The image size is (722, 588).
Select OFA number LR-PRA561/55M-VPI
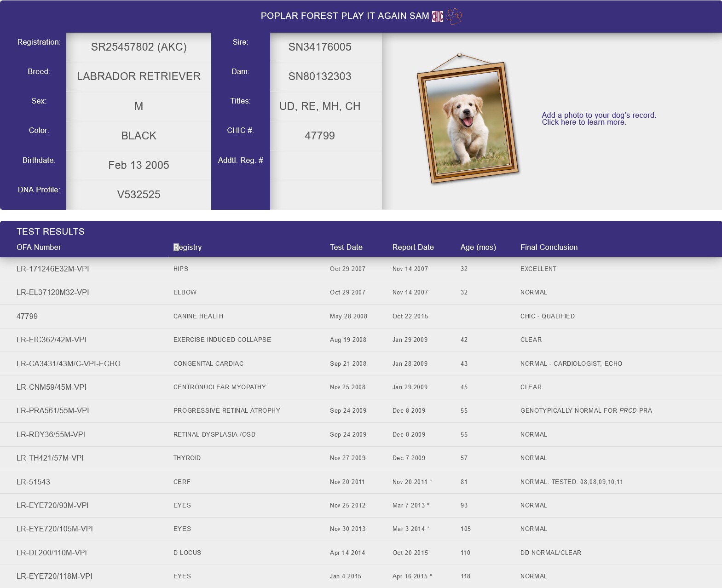click(53, 410)
